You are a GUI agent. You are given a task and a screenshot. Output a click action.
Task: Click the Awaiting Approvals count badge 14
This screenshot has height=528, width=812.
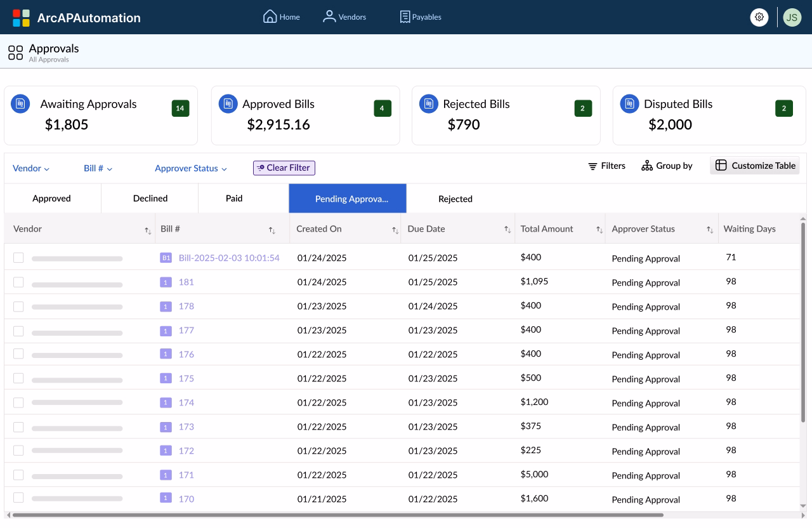[x=180, y=109]
